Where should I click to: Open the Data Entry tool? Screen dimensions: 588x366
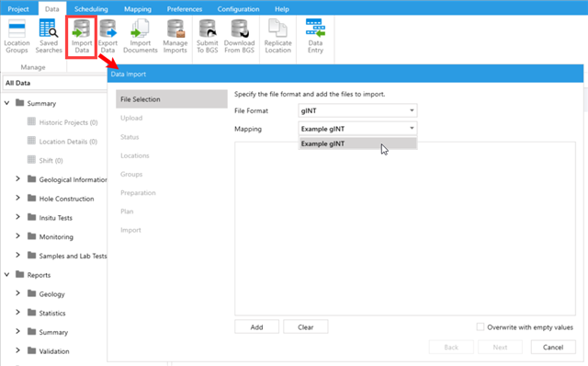tap(315, 37)
